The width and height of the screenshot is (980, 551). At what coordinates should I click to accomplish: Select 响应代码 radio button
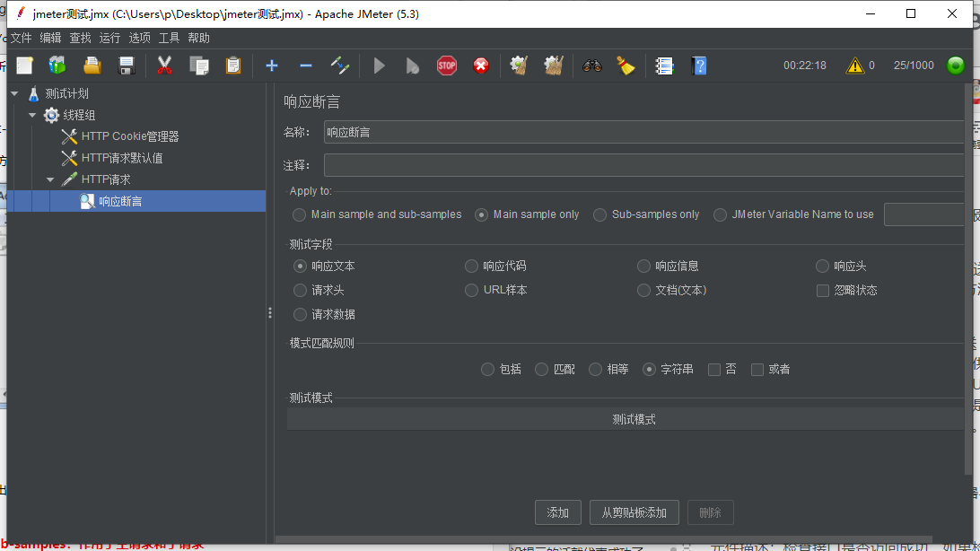471,267
